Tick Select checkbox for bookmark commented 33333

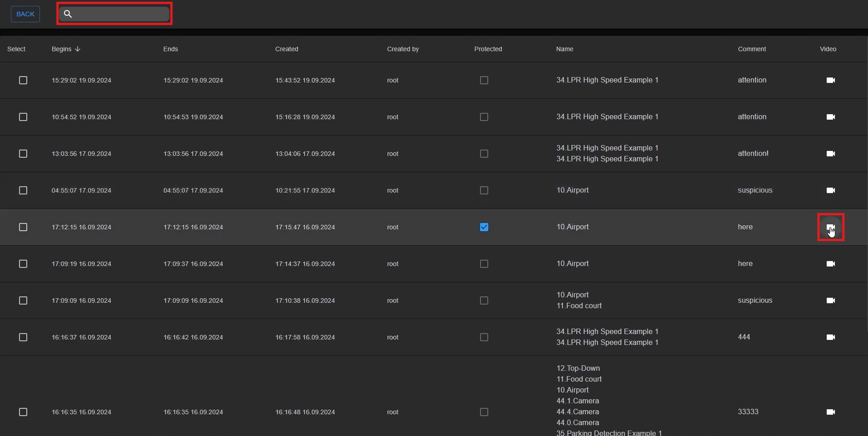[23, 412]
